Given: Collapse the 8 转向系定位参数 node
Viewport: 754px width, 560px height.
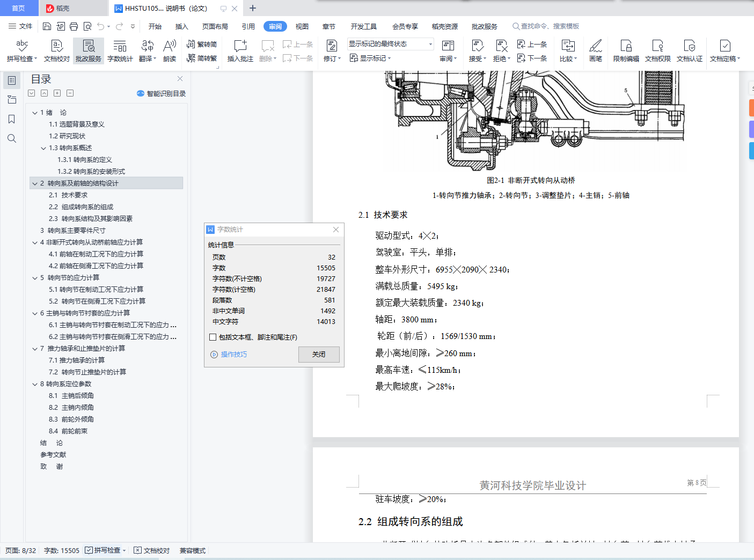Looking at the screenshot, I should [x=35, y=384].
